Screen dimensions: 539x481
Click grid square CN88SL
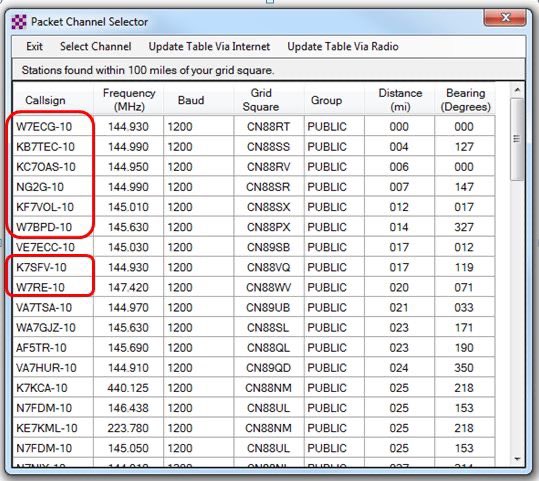click(x=268, y=328)
